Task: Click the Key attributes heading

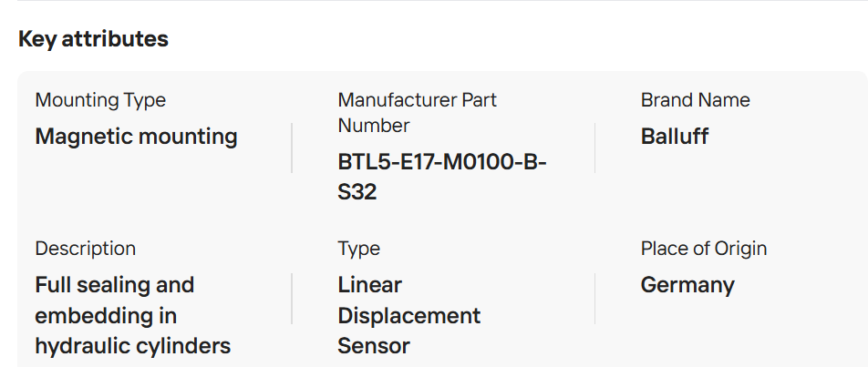Action: pyautogui.click(x=93, y=39)
